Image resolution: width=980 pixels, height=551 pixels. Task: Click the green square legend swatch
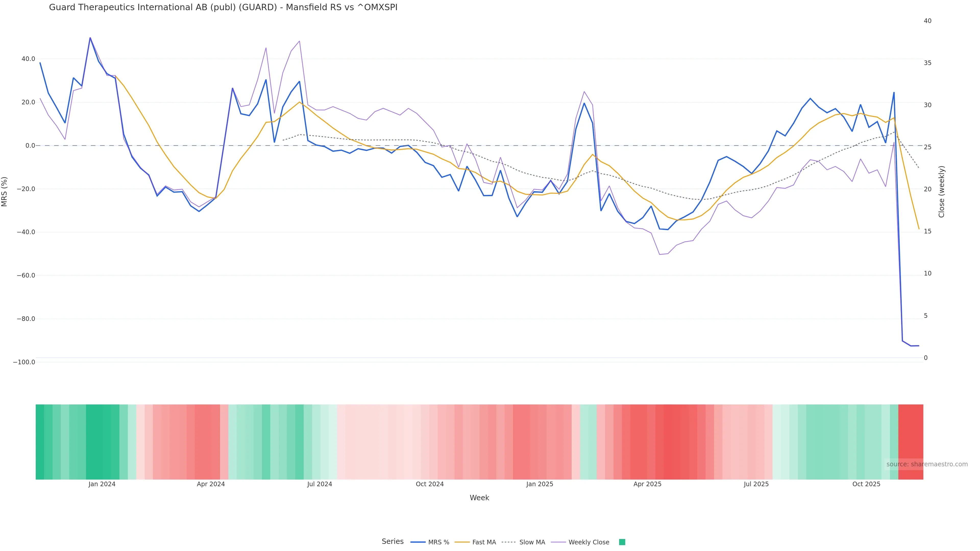tap(622, 542)
